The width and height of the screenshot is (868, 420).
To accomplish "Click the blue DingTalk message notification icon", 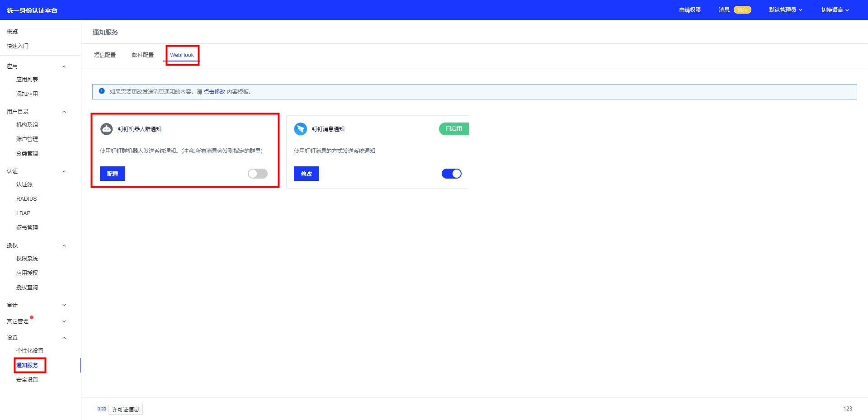I will (300, 129).
